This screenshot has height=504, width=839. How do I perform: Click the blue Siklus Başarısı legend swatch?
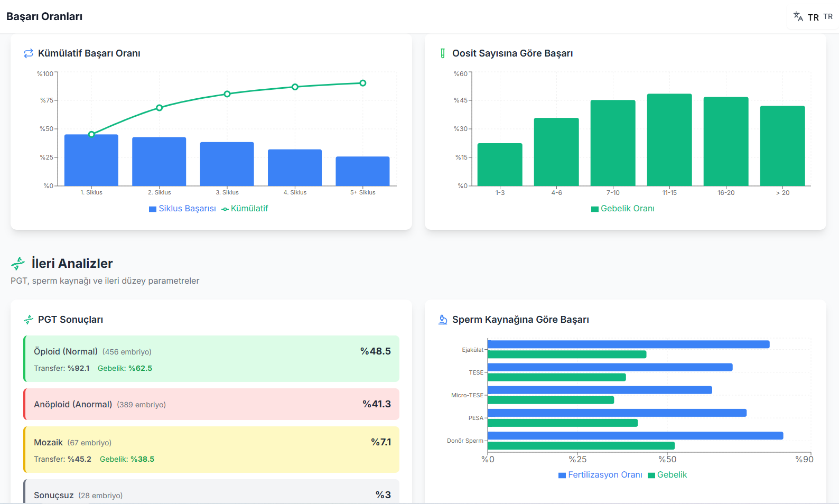(153, 209)
